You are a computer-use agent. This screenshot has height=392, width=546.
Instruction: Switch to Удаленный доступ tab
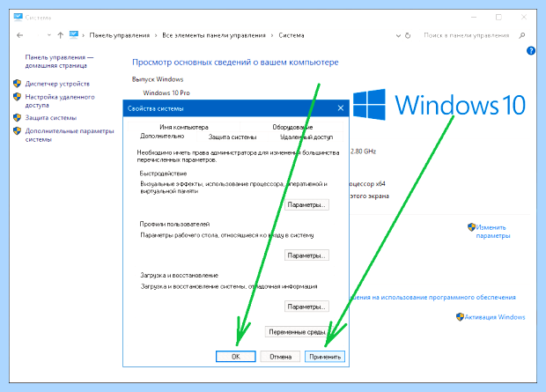click(x=306, y=137)
